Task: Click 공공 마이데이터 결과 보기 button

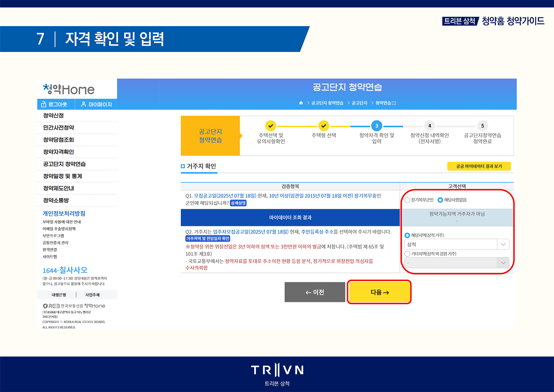Action: pyautogui.click(x=479, y=166)
